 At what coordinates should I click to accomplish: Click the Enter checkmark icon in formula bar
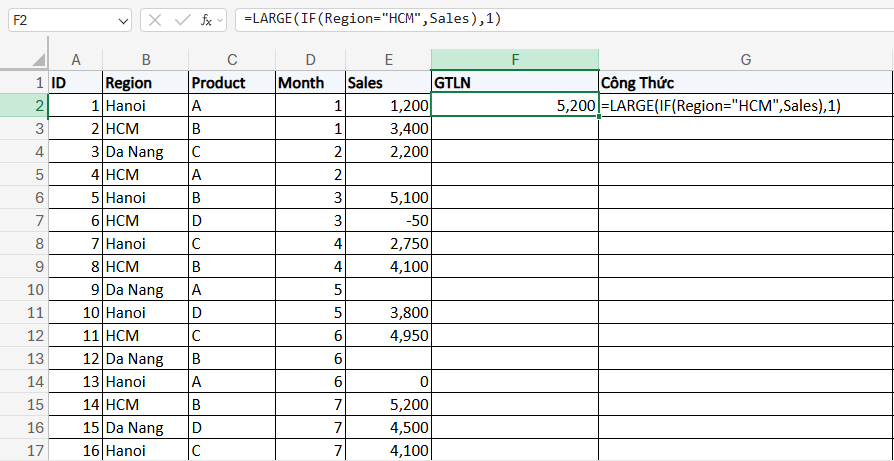tap(181, 20)
